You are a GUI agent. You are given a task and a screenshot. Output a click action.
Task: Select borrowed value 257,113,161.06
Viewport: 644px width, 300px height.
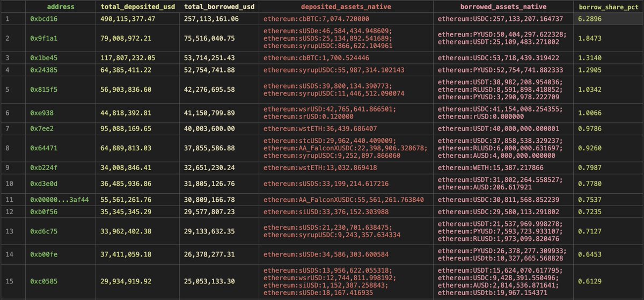point(211,18)
